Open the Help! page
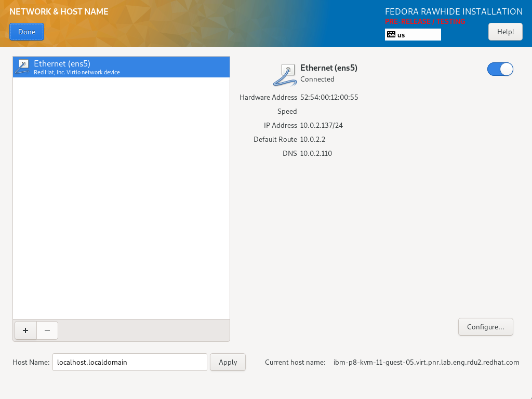The height and width of the screenshot is (399, 532). pyautogui.click(x=505, y=32)
